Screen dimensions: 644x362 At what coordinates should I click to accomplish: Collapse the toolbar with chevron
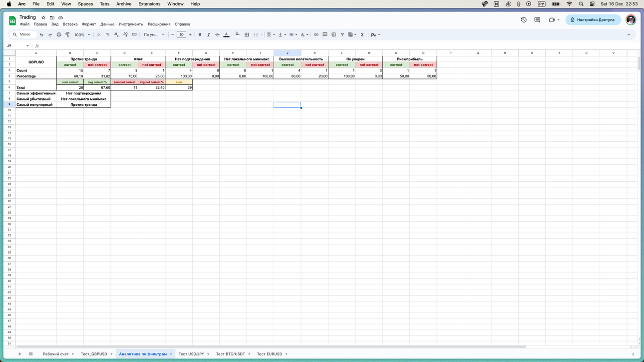(629, 34)
